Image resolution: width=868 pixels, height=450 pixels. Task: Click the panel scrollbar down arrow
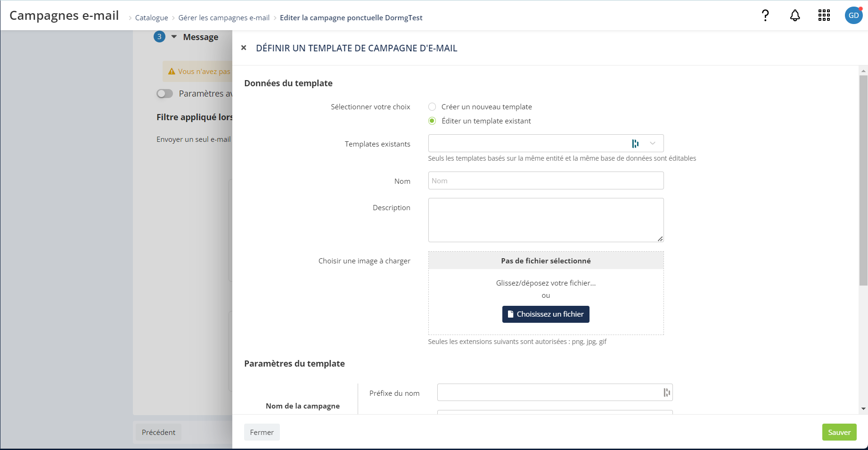863,409
